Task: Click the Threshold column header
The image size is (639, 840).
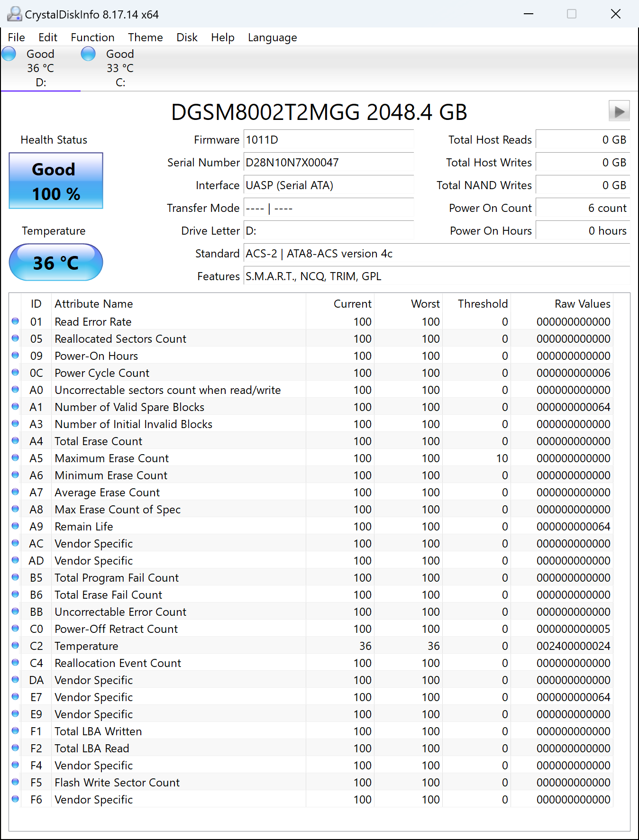Action: tap(476, 304)
